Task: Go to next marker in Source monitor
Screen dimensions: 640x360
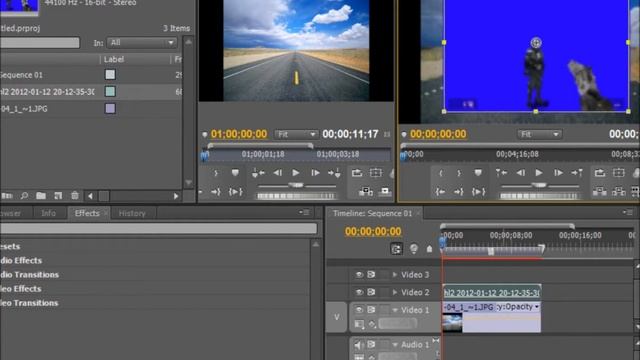Action: tap(334, 173)
